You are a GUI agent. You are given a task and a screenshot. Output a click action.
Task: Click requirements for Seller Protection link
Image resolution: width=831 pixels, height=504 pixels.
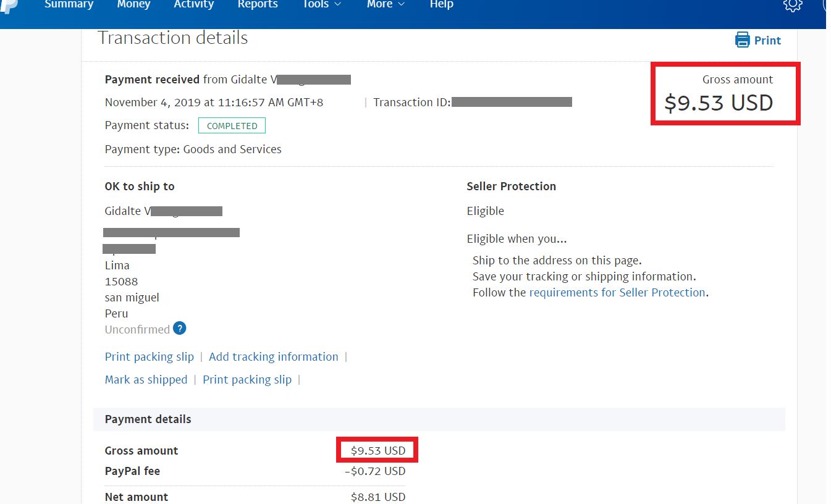(x=617, y=292)
